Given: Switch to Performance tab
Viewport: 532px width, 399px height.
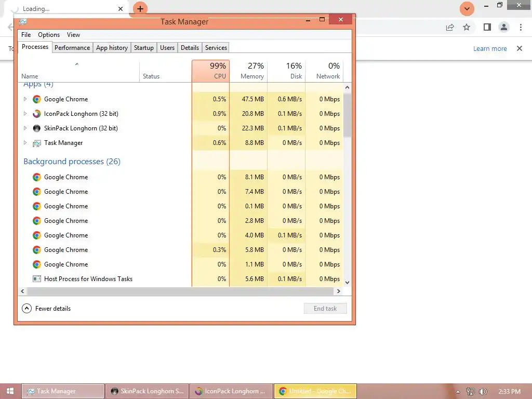Looking at the screenshot, I should coord(72,48).
